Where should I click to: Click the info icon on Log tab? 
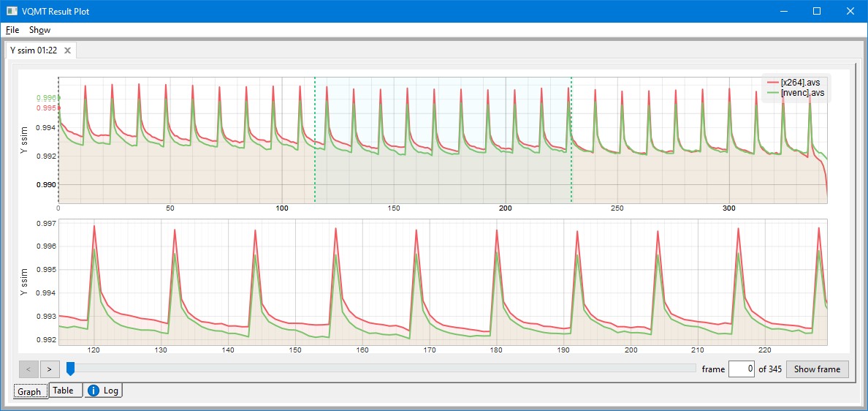94,391
